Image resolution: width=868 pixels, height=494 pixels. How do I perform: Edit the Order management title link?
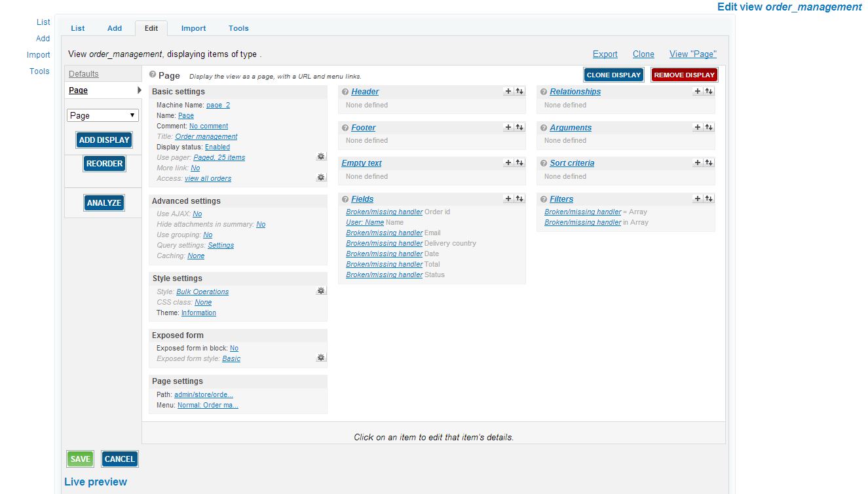(206, 136)
